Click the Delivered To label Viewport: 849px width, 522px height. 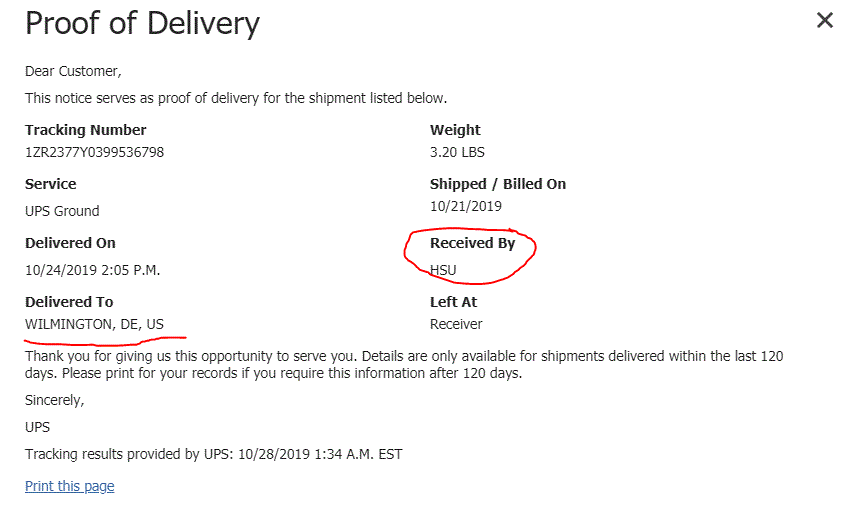click(x=69, y=302)
